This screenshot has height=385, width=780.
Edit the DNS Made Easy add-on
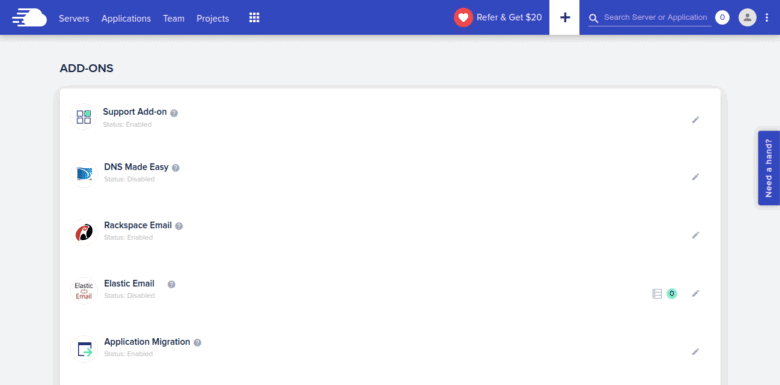tap(695, 177)
